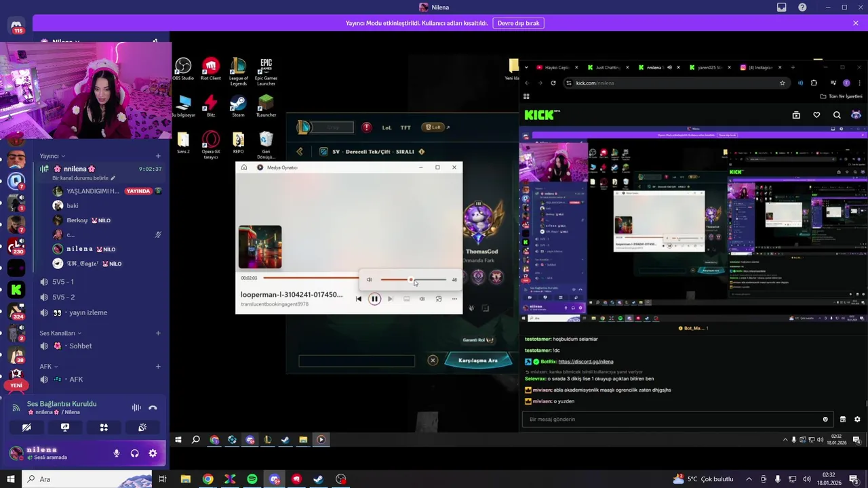Click the Windows Start button
This screenshot has height=488, width=868.
click(x=11, y=479)
